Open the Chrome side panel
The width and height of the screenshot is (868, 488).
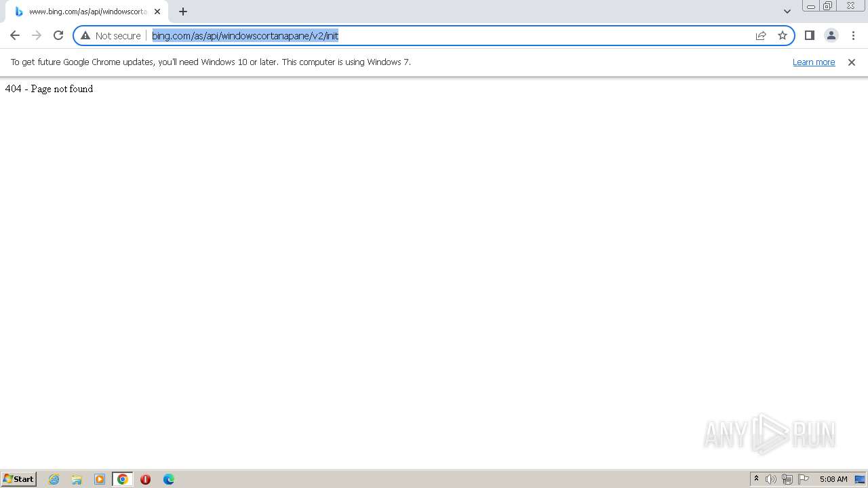pyautogui.click(x=810, y=35)
